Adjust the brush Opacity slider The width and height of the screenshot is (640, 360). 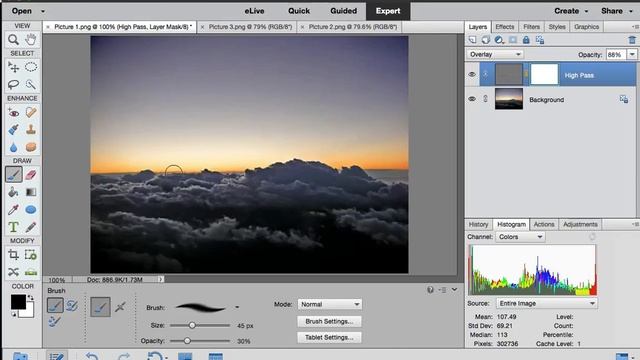187,340
